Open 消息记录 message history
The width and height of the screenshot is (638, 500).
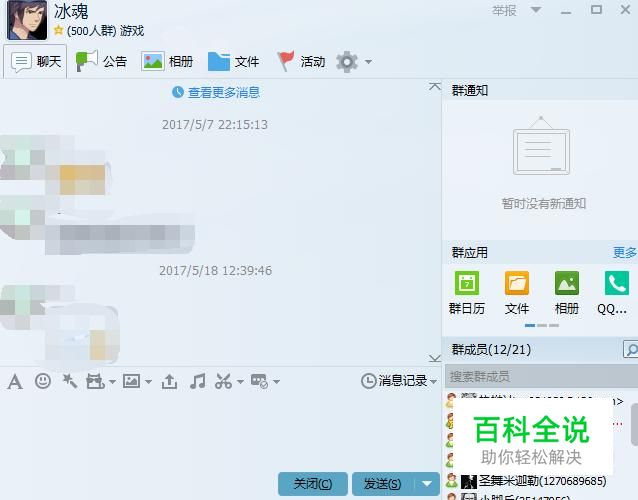[x=395, y=381]
